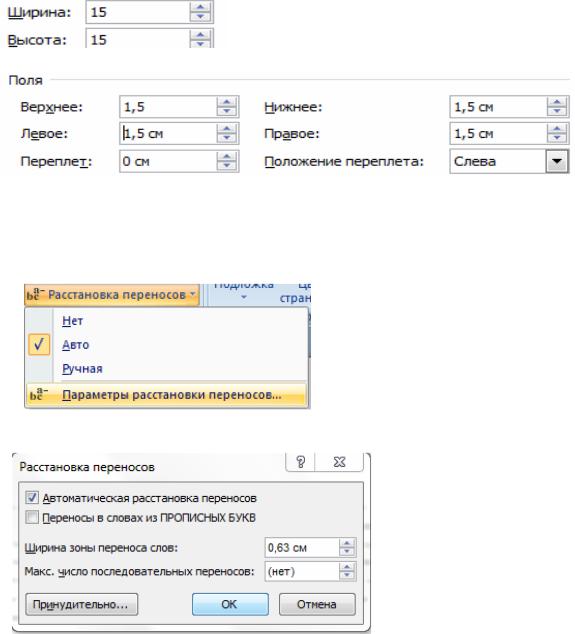Increase the Верхнее margin with up arrow
Viewport: 575px width, 634px height.
(226, 102)
